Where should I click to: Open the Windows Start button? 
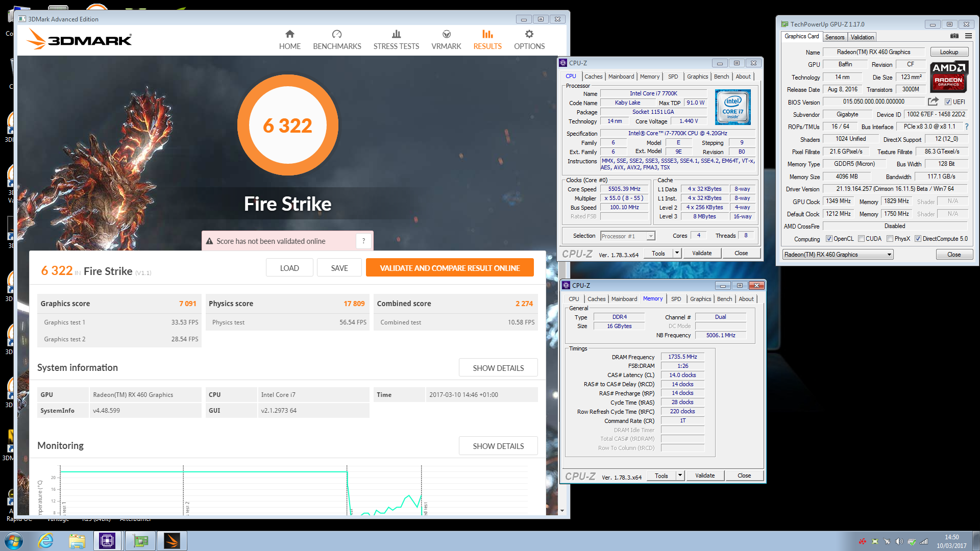click(x=14, y=541)
